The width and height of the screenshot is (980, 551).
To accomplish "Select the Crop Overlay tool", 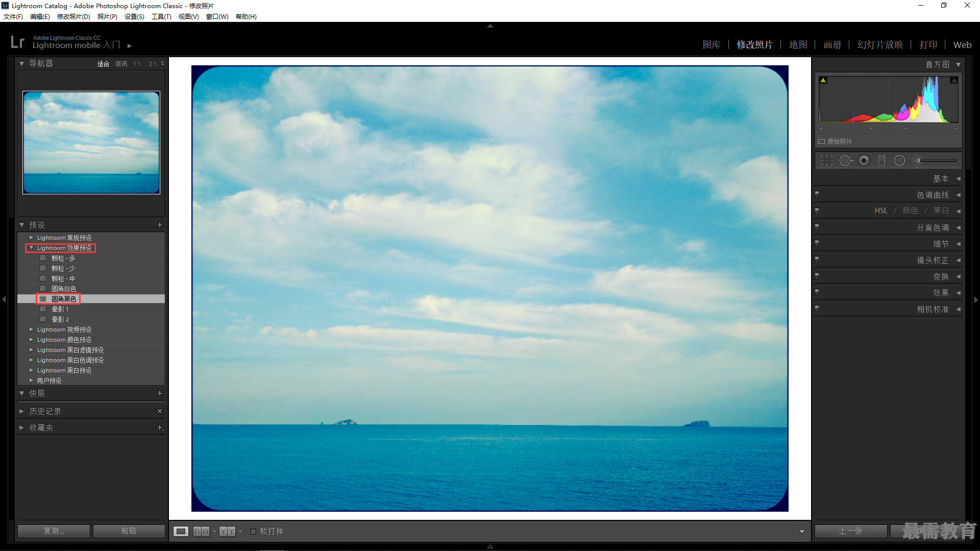I will coord(826,161).
